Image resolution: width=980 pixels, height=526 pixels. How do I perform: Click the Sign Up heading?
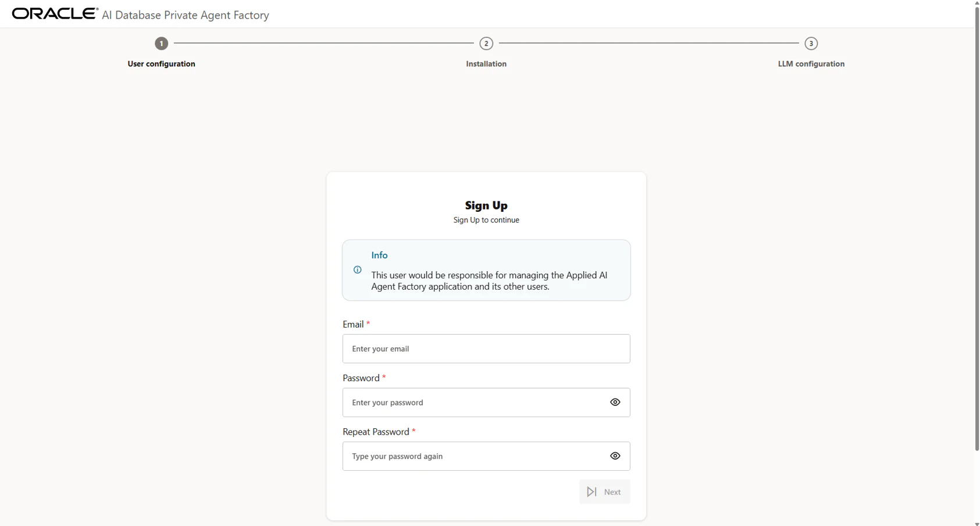tap(486, 205)
